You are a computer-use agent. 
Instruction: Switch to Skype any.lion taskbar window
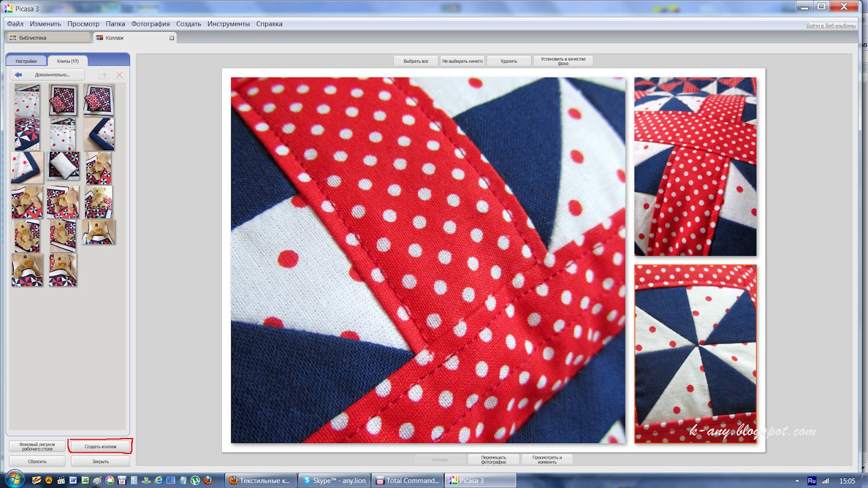pos(334,480)
